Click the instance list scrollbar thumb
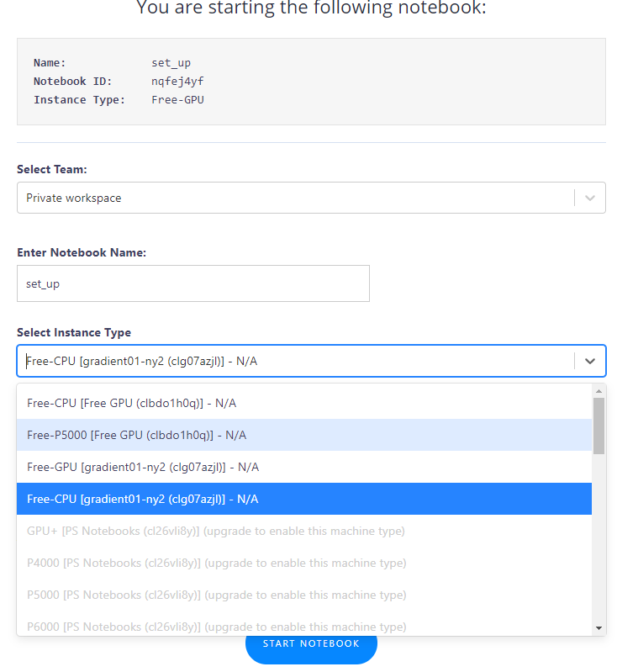The image size is (617, 672). coord(599,426)
